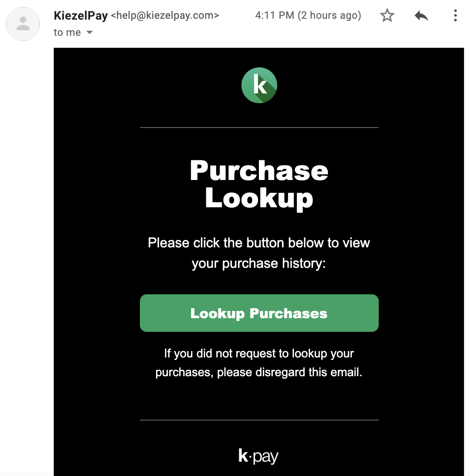The image size is (470, 476).
Task: Click the "Purchase Lookup" heading
Action: [x=259, y=184]
